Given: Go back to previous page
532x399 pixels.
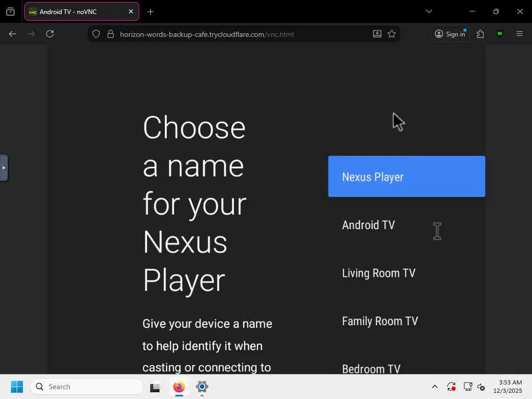Looking at the screenshot, I should [x=12, y=34].
